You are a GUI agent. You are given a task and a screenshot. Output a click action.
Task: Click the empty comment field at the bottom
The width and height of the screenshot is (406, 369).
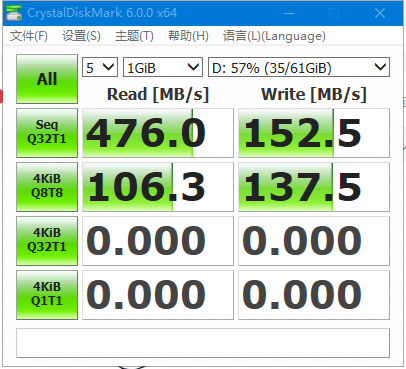tap(203, 343)
